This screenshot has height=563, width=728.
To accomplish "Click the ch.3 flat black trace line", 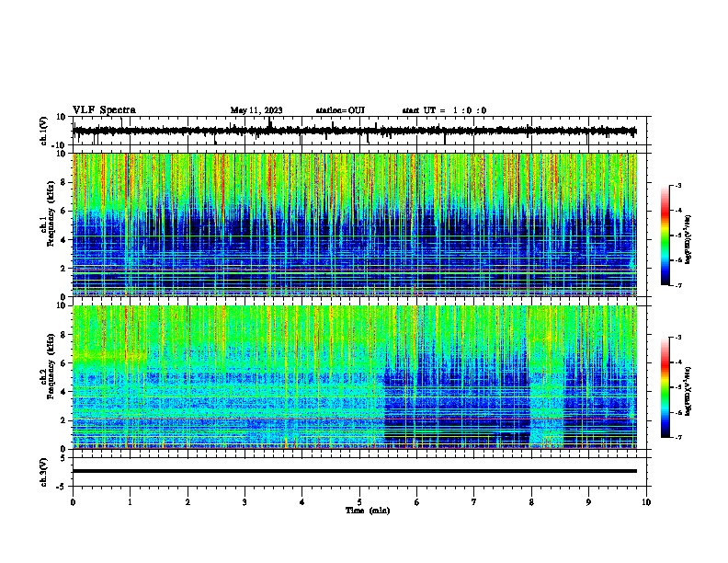I will click(355, 471).
